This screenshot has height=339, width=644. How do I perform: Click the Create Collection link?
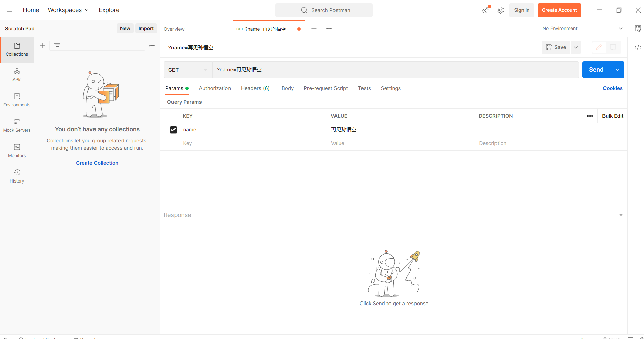click(97, 163)
